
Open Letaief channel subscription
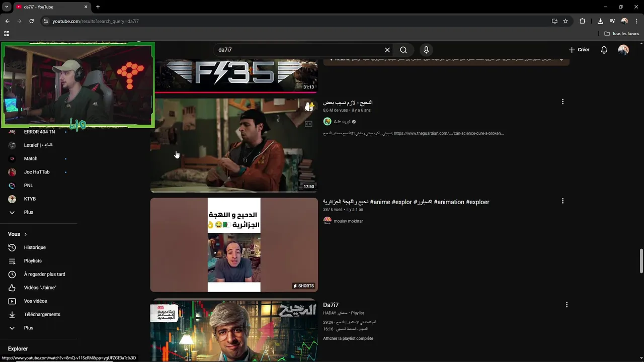pos(39,145)
